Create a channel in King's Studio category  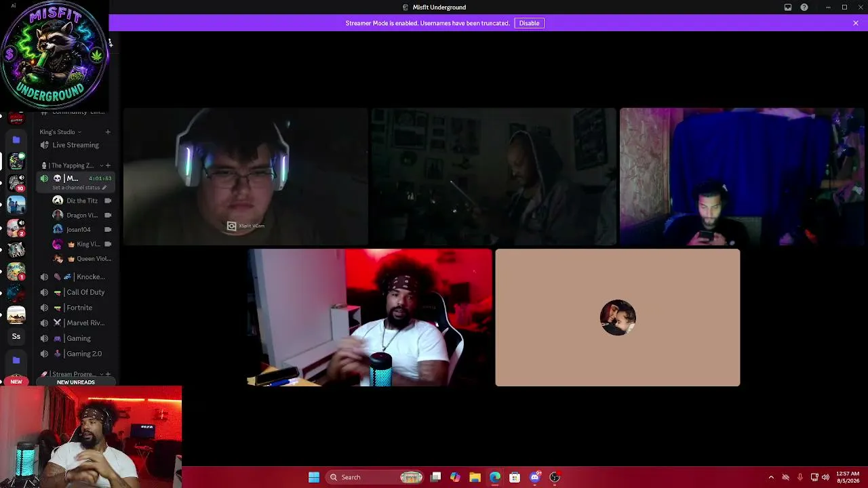108,132
